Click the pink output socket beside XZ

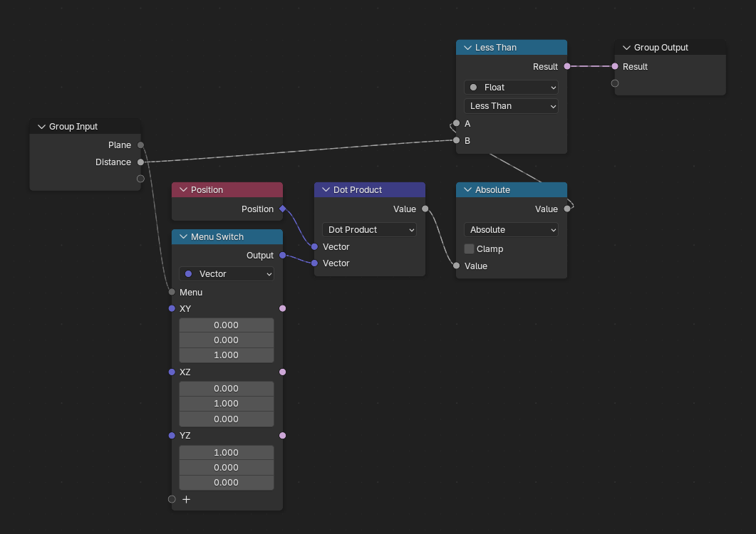283,372
